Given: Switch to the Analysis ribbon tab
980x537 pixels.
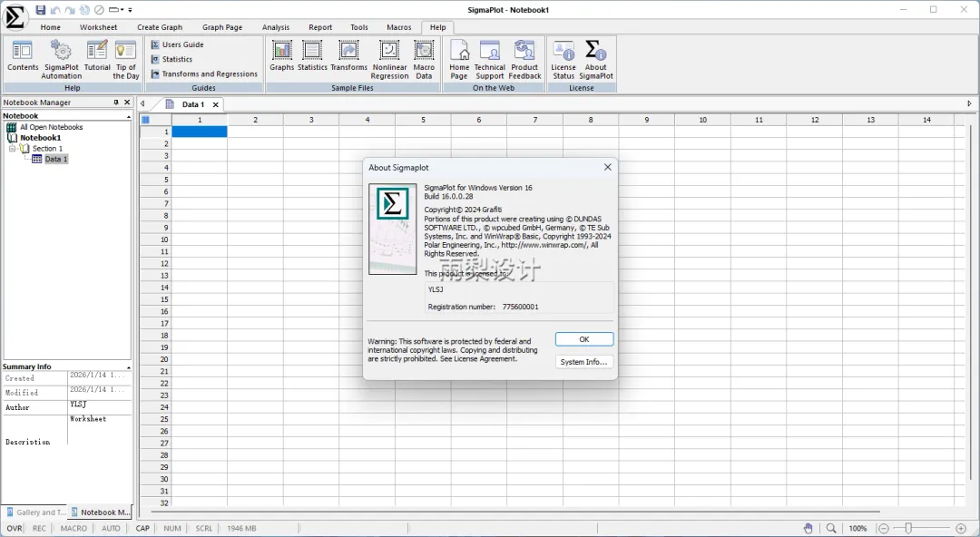Looking at the screenshot, I should coord(276,27).
